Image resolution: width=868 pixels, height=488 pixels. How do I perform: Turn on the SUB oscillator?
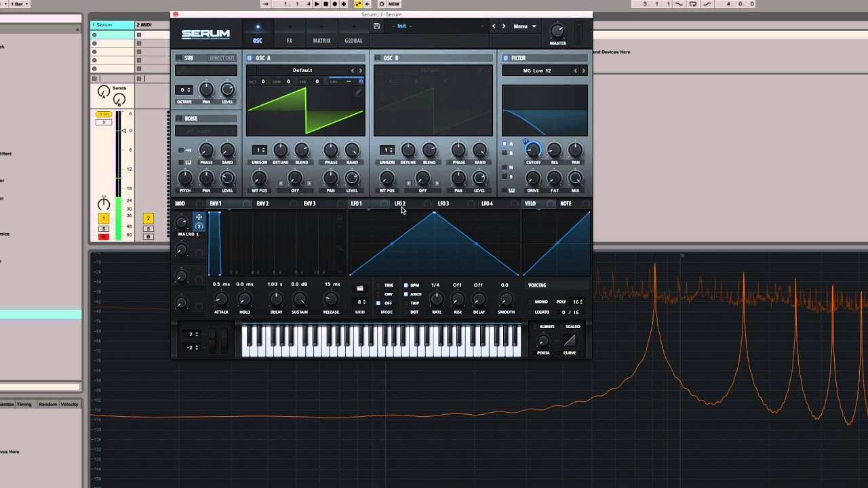pyautogui.click(x=179, y=58)
